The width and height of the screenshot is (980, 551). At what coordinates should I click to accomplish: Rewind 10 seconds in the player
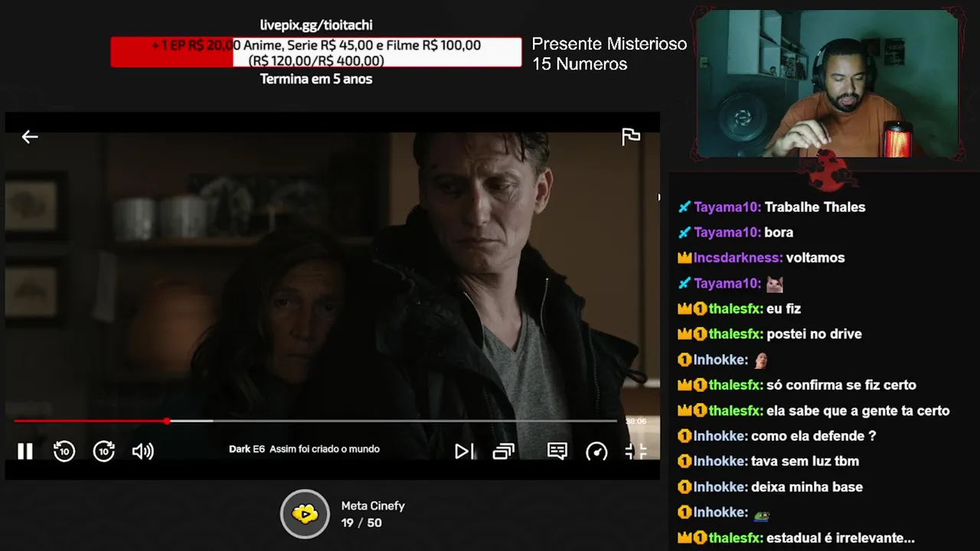64,452
